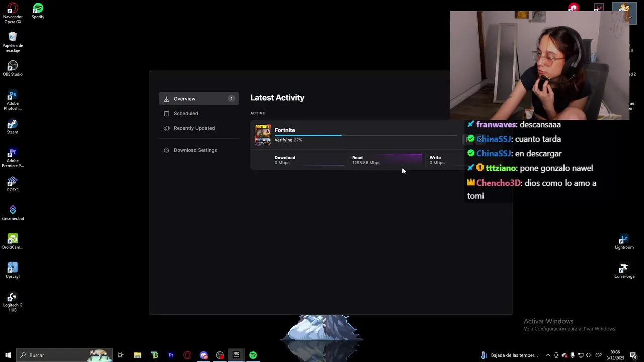
Task: Select the DroidCam desktop shortcut
Action: pyautogui.click(x=13, y=242)
